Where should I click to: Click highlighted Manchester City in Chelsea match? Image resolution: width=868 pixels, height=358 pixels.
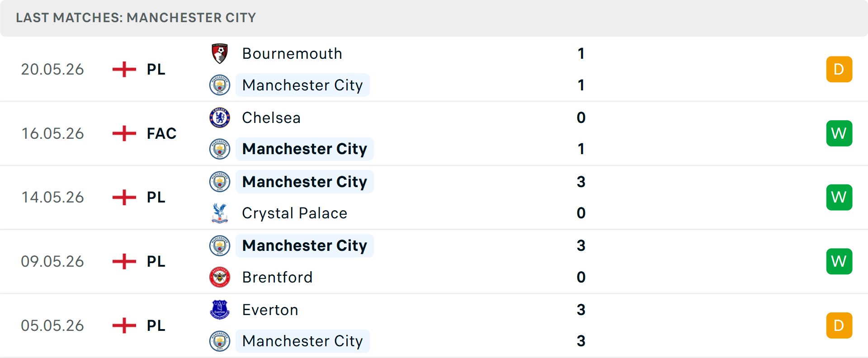pyautogui.click(x=305, y=149)
